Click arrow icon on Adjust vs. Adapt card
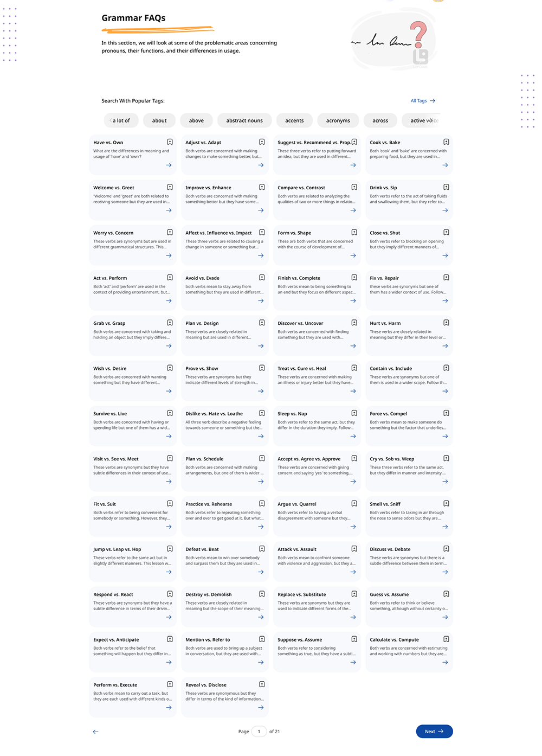 click(x=261, y=165)
